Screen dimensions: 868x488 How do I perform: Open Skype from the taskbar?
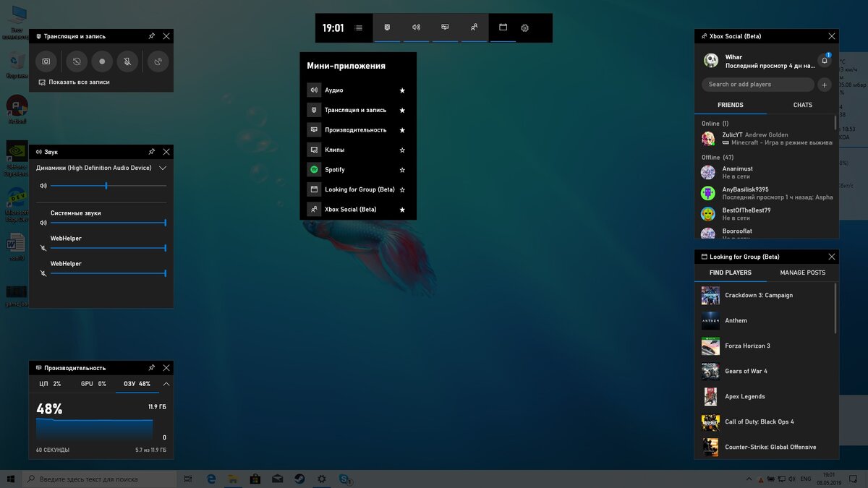(x=344, y=479)
